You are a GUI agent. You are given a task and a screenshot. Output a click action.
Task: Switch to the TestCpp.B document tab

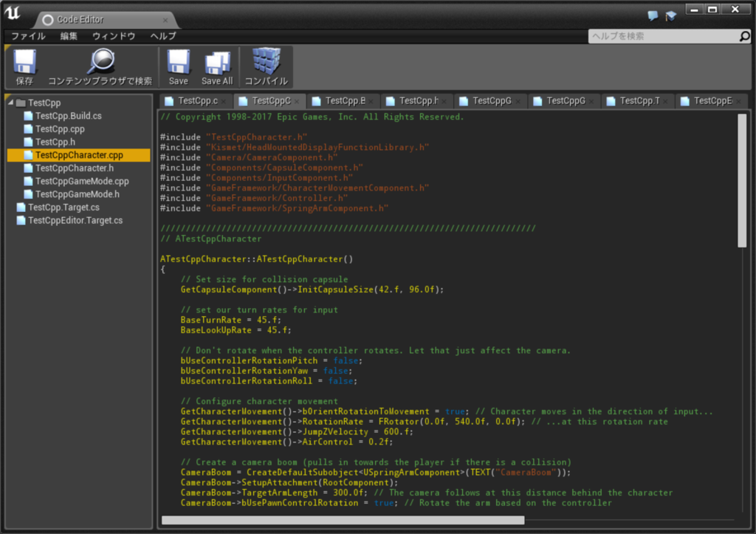pyautogui.click(x=343, y=101)
